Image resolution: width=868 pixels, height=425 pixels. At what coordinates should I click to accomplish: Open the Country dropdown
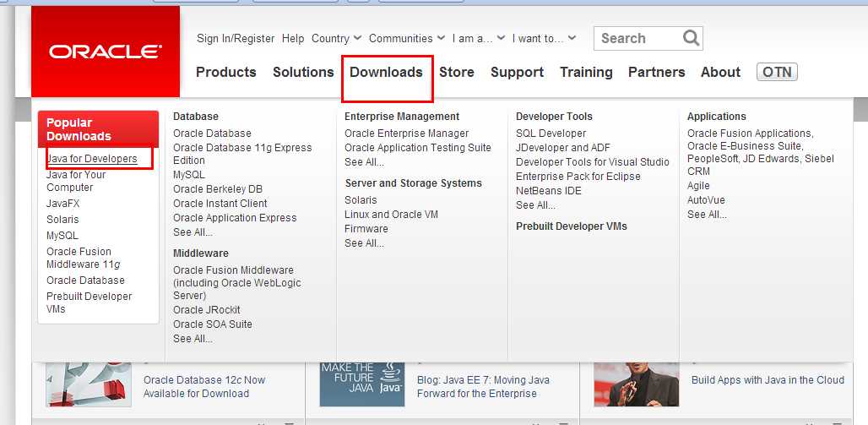coord(336,38)
